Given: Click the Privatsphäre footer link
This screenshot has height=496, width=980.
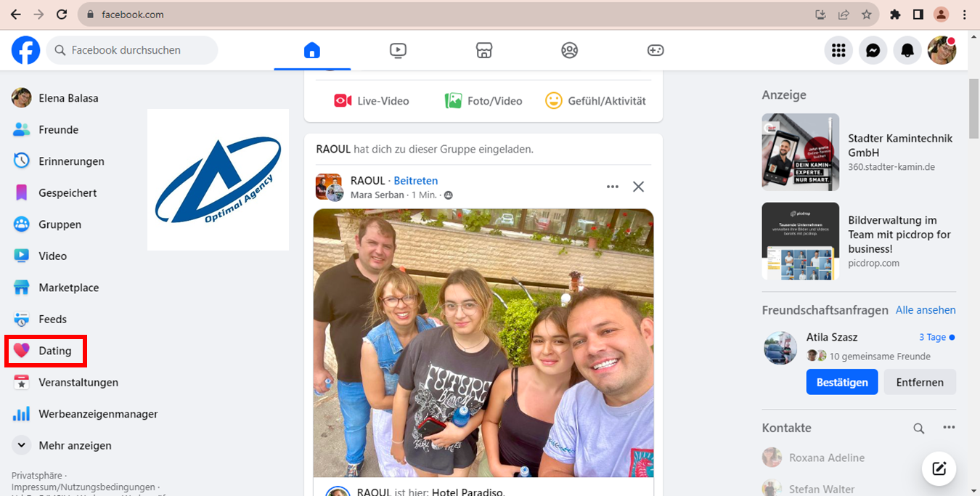Looking at the screenshot, I should pyautogui.click(x=36, y=476).
